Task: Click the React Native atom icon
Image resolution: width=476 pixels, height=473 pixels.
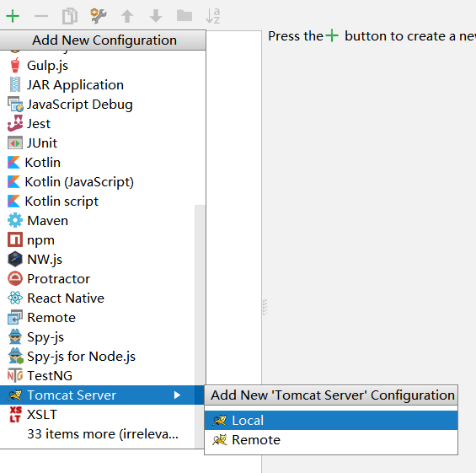Action: point(15,298)
